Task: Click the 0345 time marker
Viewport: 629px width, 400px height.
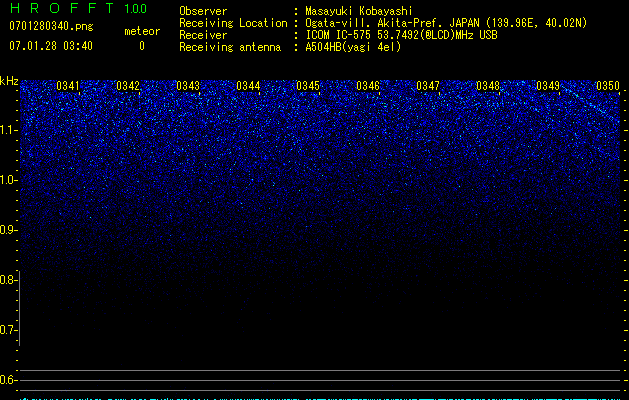Action: click(308, 86)
